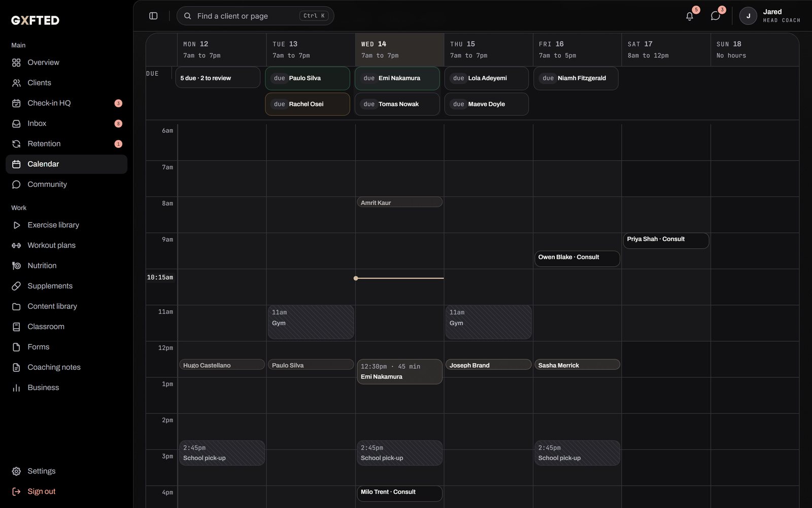
Task: Open the Calendar menu item
Action: (x=66, y=164)
